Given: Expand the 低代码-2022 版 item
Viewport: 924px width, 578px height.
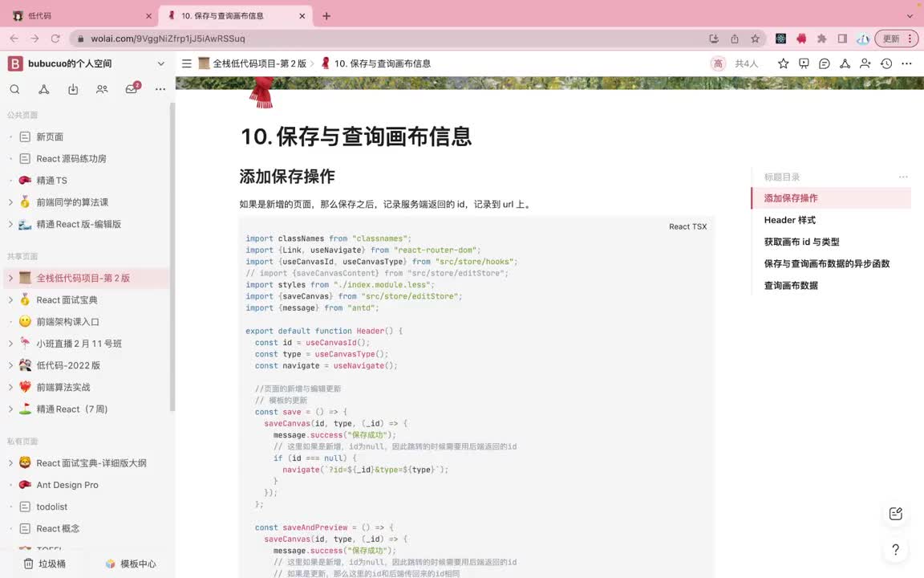Looking at the screenshot, I should point(10,365).
